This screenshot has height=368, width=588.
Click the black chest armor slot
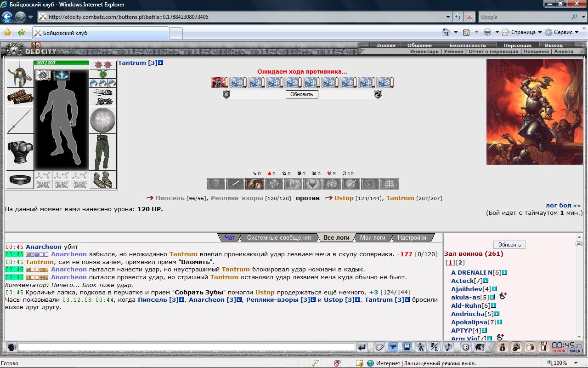(20, 152)
